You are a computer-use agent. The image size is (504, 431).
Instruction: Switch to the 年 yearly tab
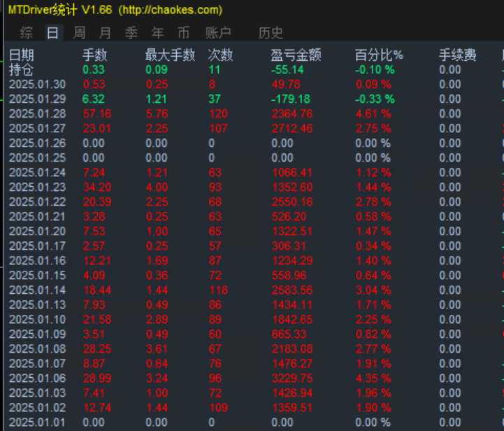[157, 33]
